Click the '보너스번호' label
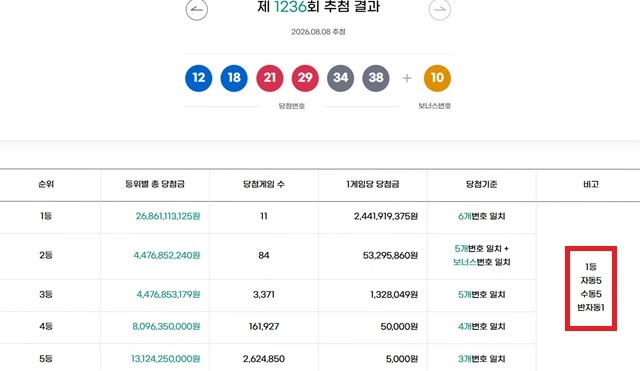The image size is (640, 371). (434, 106)
